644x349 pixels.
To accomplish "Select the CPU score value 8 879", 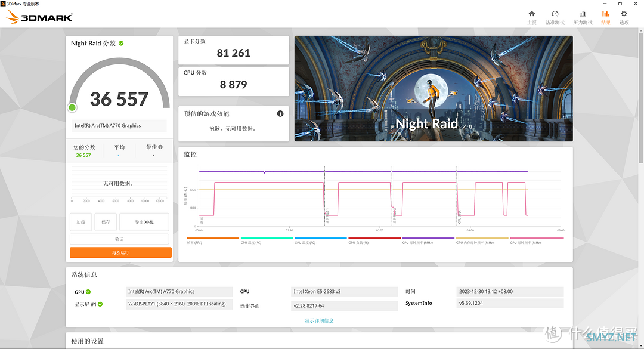I will coord(233,85).
